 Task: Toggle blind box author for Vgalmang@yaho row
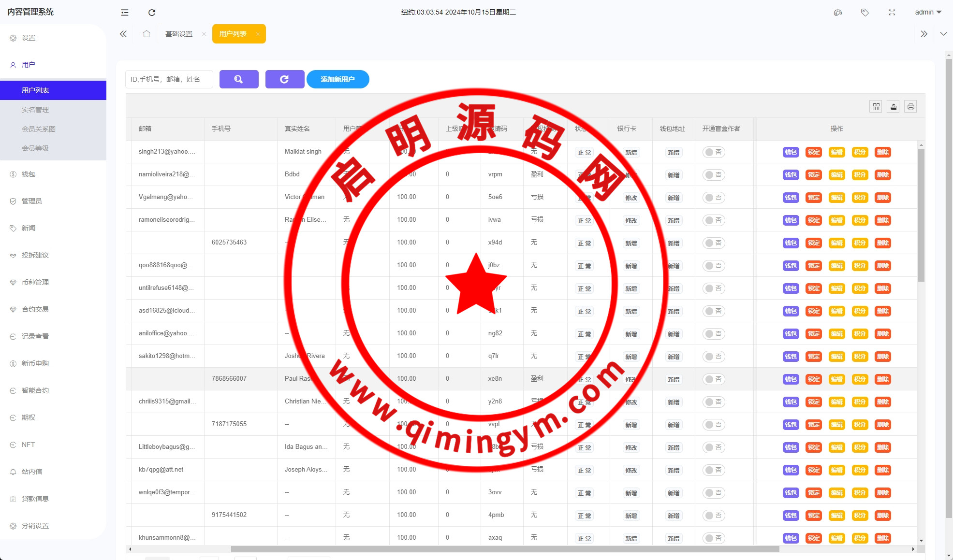(x=713, y=198)
